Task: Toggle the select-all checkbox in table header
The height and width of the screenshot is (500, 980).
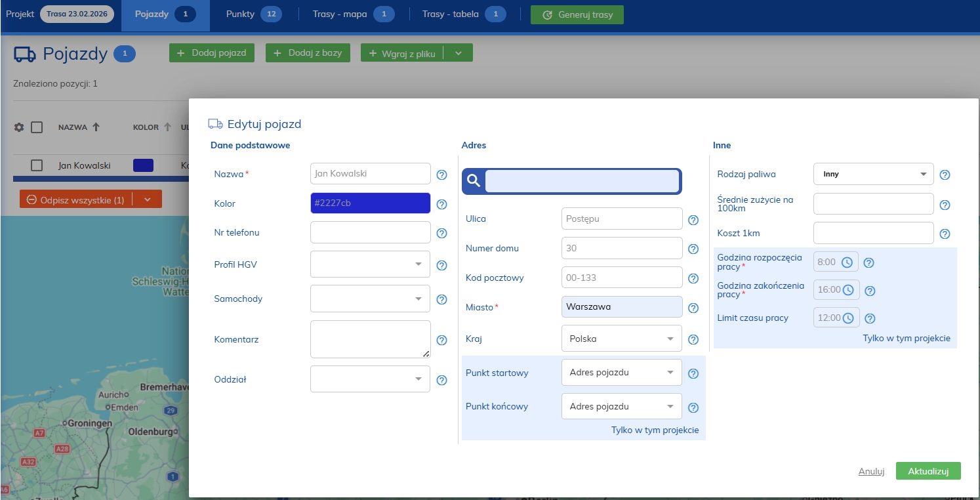Action: click(x=37, y=127)
